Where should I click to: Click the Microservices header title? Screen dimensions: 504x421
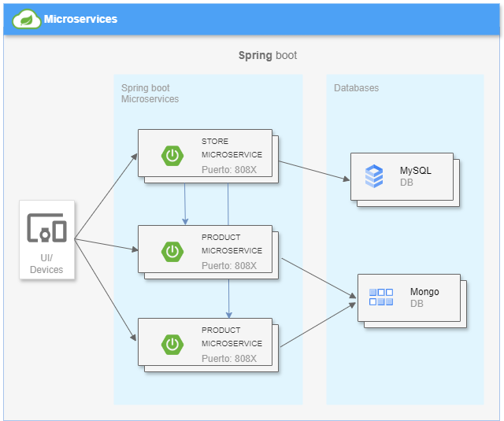click(80, 19)
